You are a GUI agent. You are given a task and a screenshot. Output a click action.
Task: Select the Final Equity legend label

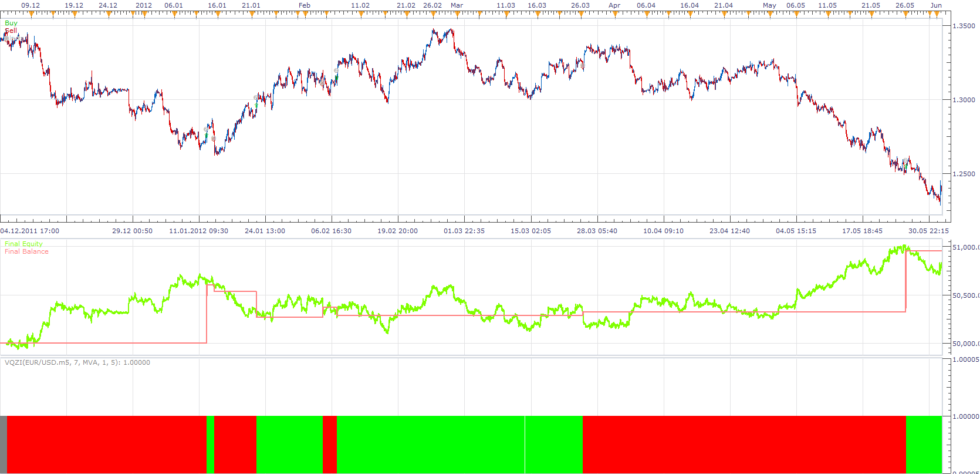[x=23, y=244]
